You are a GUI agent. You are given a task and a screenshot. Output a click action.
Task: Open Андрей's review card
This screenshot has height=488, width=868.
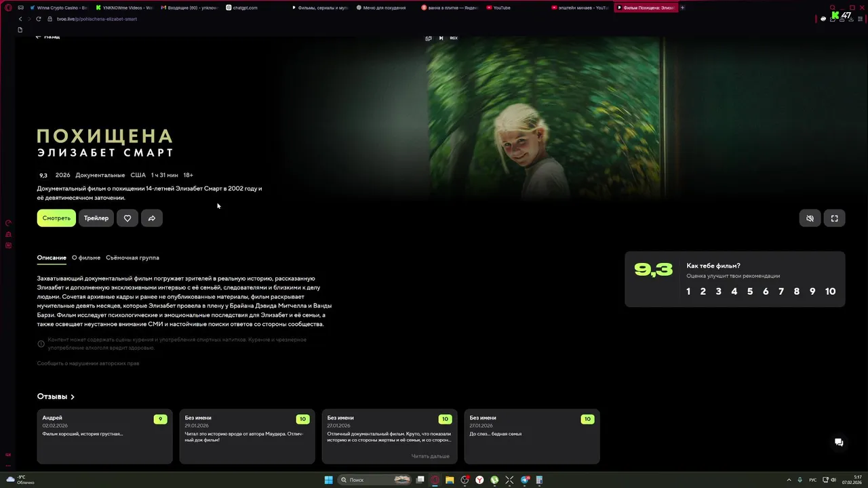point(105,436)
